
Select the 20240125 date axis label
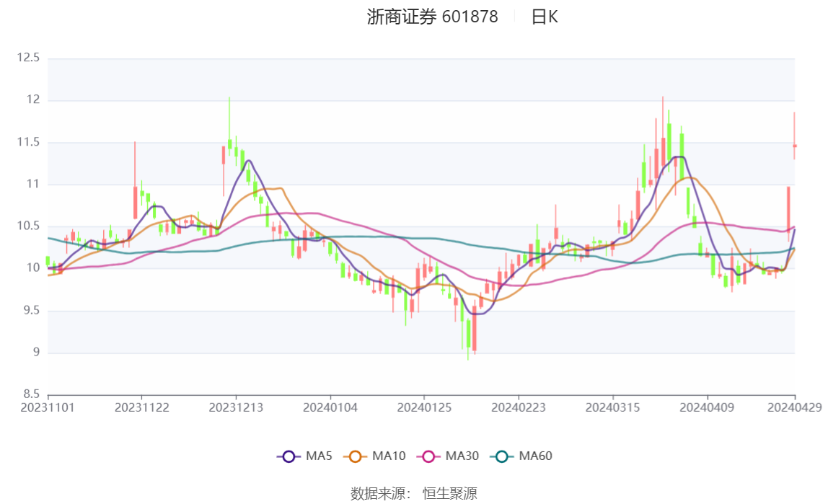[425, 407]
